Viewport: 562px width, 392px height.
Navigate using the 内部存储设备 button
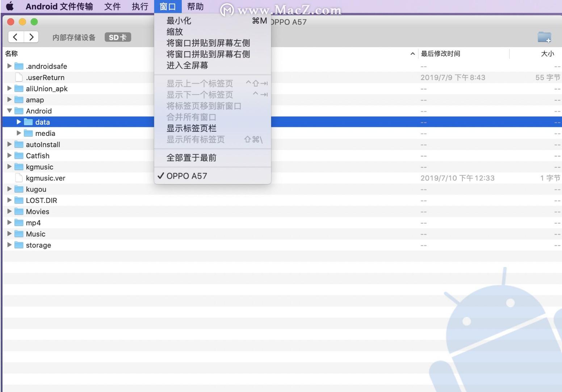tap(74, 37)
